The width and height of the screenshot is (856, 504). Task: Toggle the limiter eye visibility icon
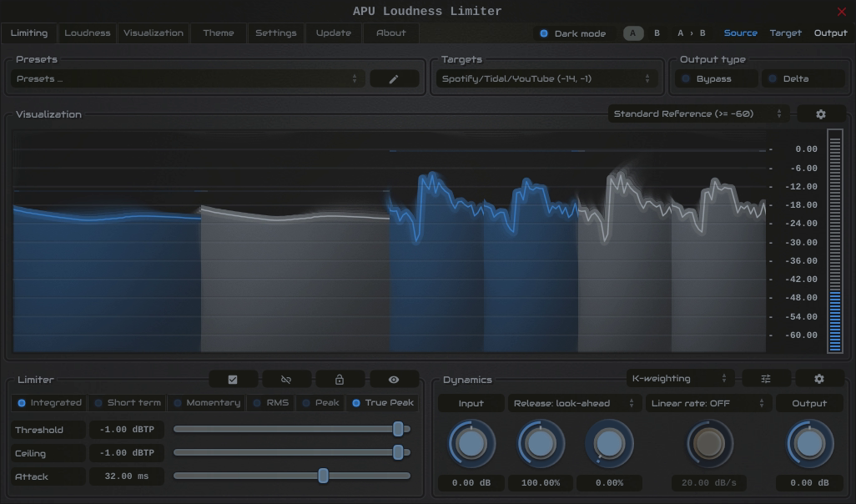point(394,380)
